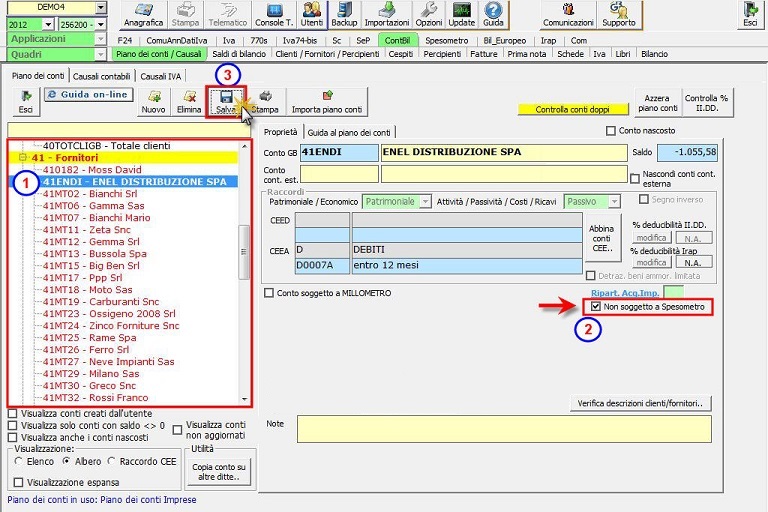Click the Update icon
The image size is (768, 512).
(461, 15)
